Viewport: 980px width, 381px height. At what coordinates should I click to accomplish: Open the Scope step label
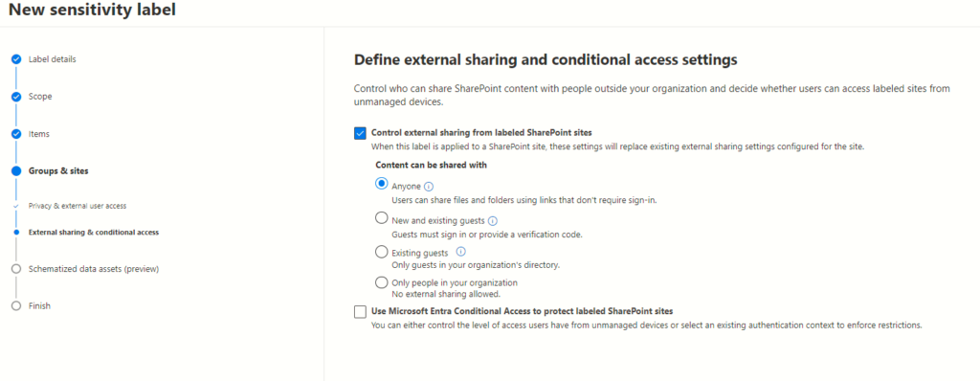pos(40,97)
